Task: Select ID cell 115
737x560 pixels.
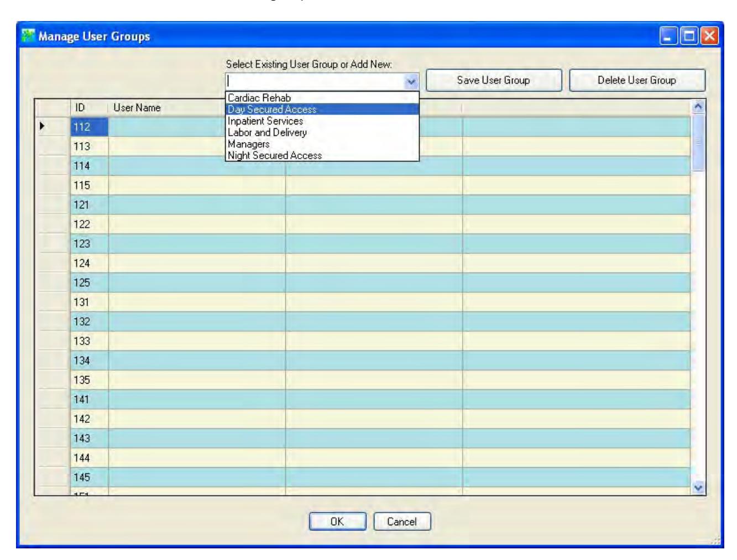Action: 90,185
